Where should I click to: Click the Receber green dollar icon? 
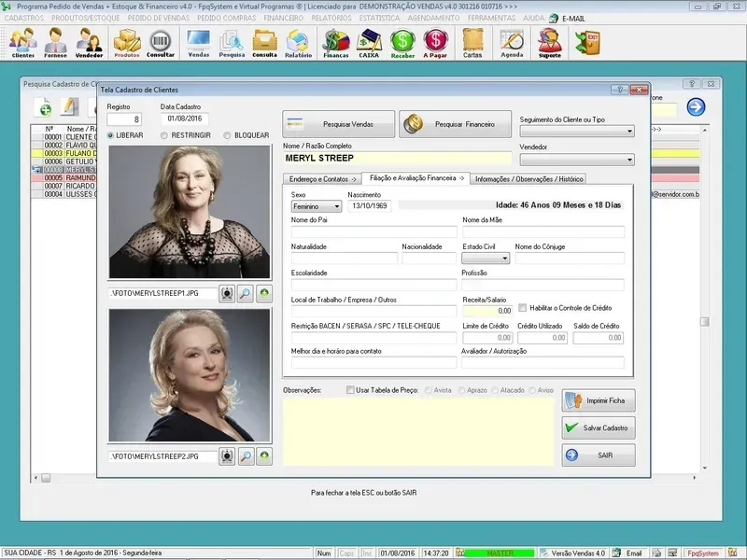click(x=402, y=43)
